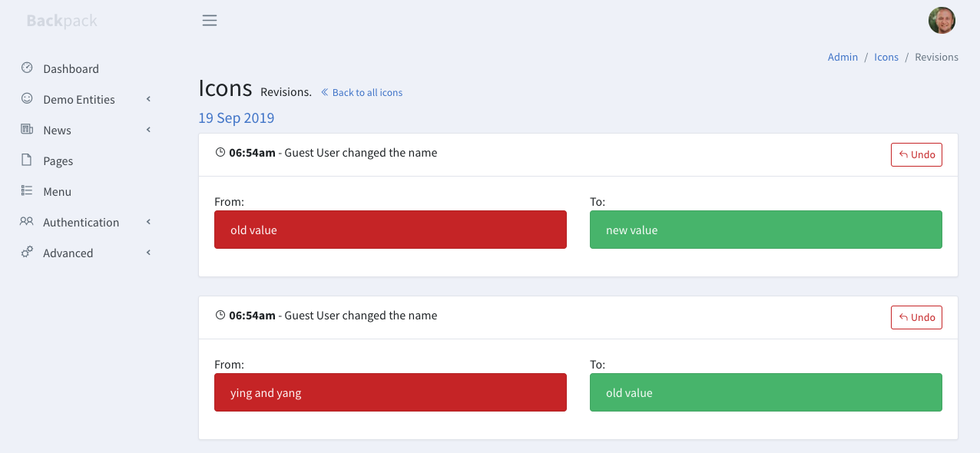This screenshot has height=453, width=980.
Task: Expand the News submenu arrow
Action: (x=148, y=130)
